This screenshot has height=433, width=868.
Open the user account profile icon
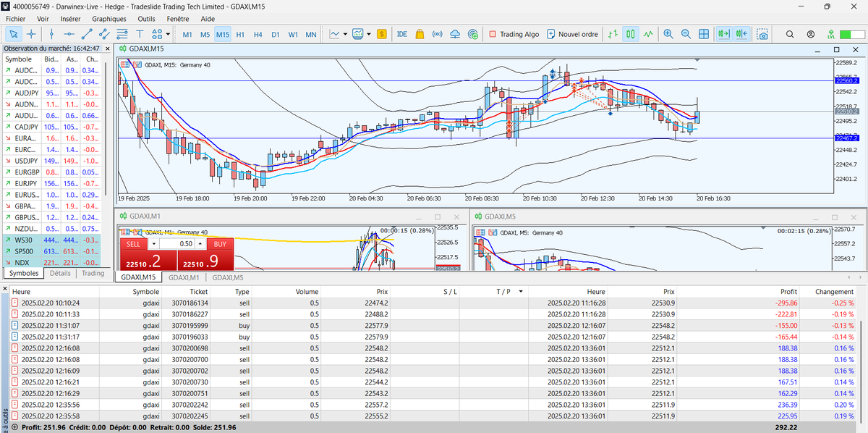coord(811,34)
